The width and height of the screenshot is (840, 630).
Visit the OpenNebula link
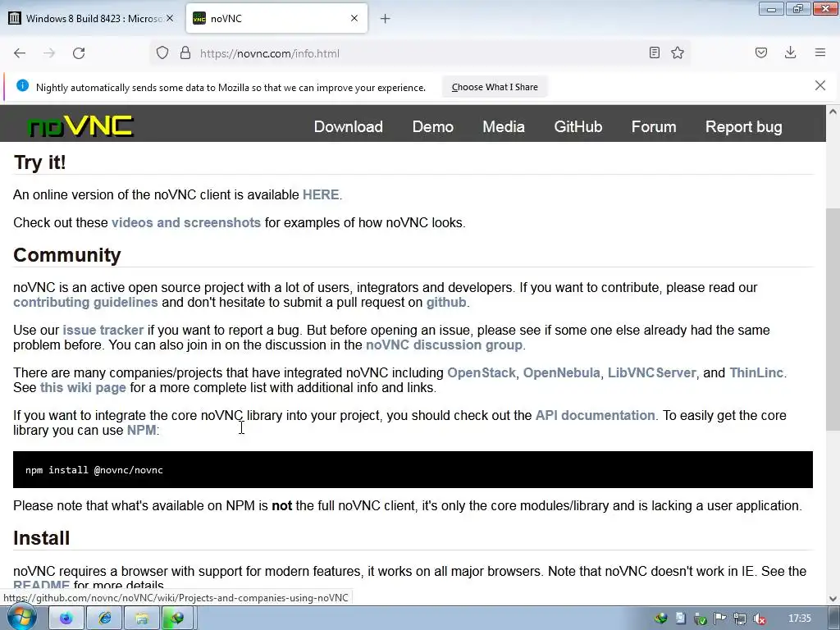[x=561, y=373]
